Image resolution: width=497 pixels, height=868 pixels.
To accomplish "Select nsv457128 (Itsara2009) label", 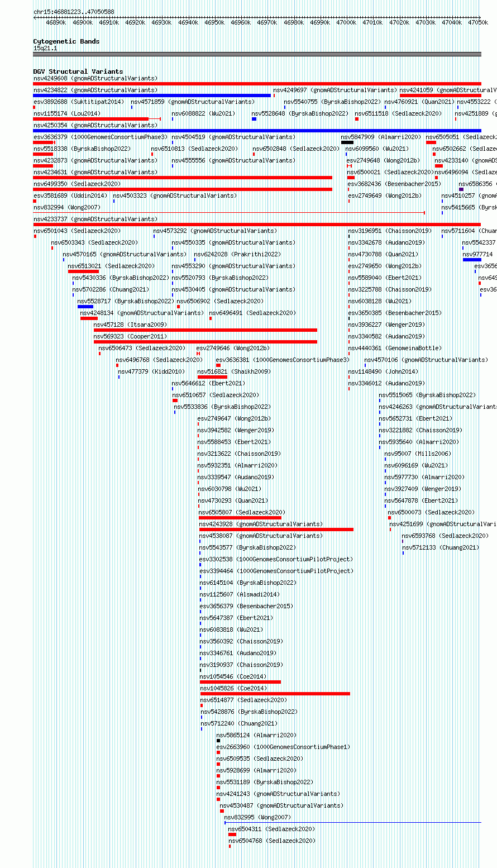I will point(130,325).
